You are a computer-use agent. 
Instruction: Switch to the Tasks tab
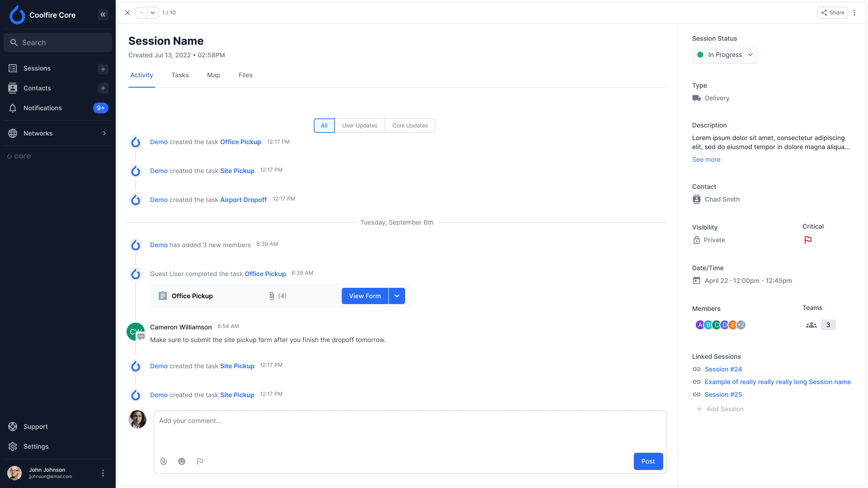(180, 75)
